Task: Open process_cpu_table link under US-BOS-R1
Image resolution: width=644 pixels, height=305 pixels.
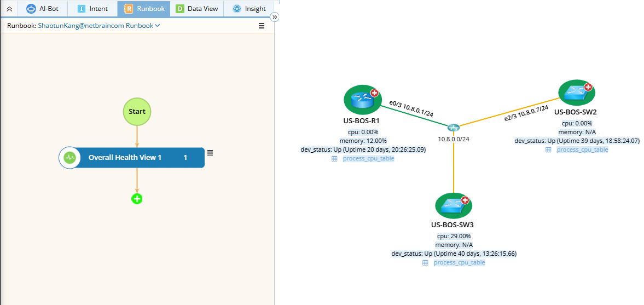Action: pos(368,158)
